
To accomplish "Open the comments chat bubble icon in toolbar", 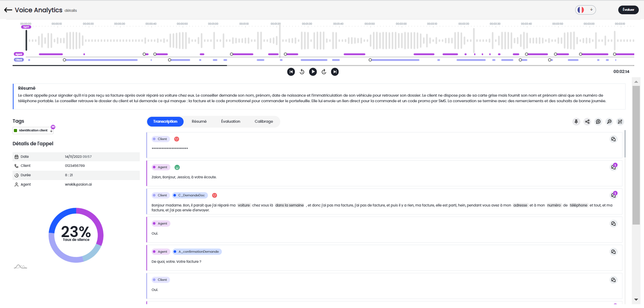I will pyautogui.click(x=598, y=122).
